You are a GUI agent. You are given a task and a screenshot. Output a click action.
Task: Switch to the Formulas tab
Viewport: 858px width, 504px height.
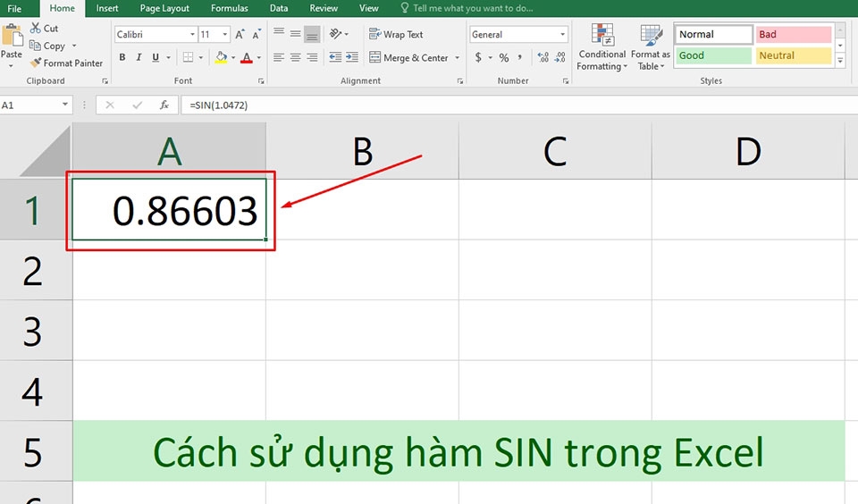click(x=230, y=8)
